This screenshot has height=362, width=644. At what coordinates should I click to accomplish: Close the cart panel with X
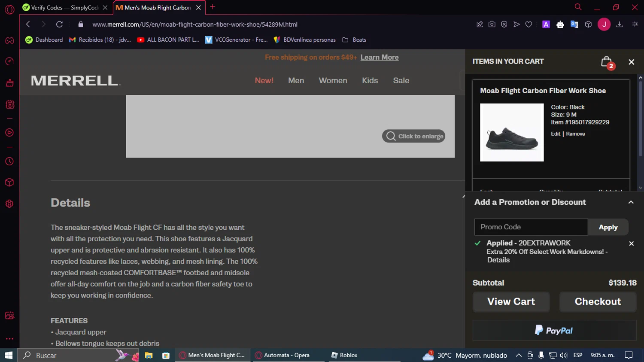631,62
